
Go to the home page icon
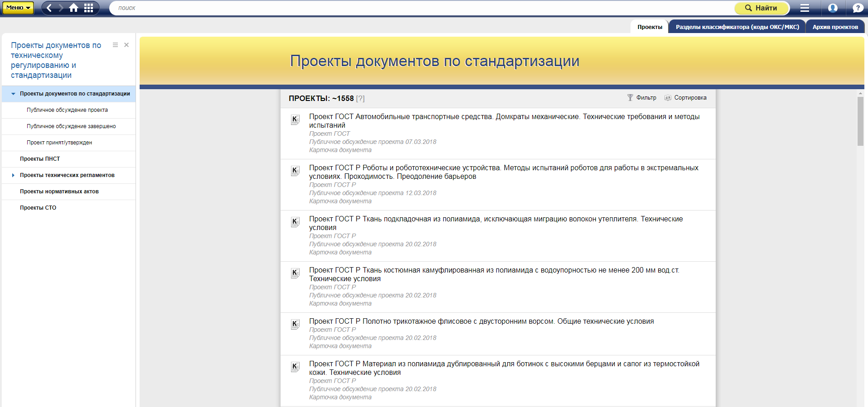pyautogui.click(x=73, y=8)
